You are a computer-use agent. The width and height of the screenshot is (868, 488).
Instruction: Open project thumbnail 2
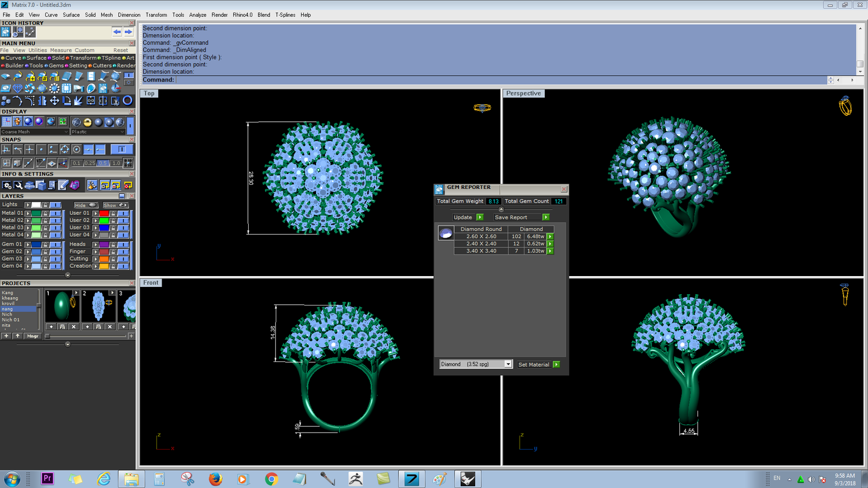tap(99, 306)
